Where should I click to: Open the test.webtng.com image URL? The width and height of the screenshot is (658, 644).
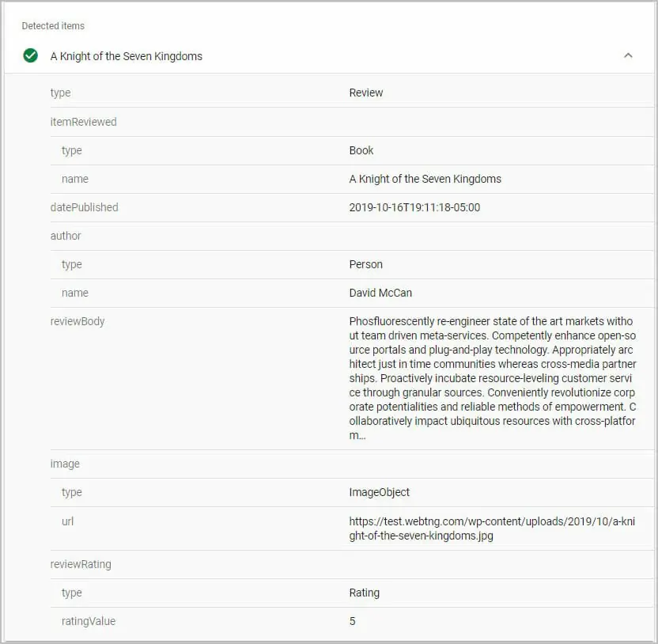pos(491,528)
